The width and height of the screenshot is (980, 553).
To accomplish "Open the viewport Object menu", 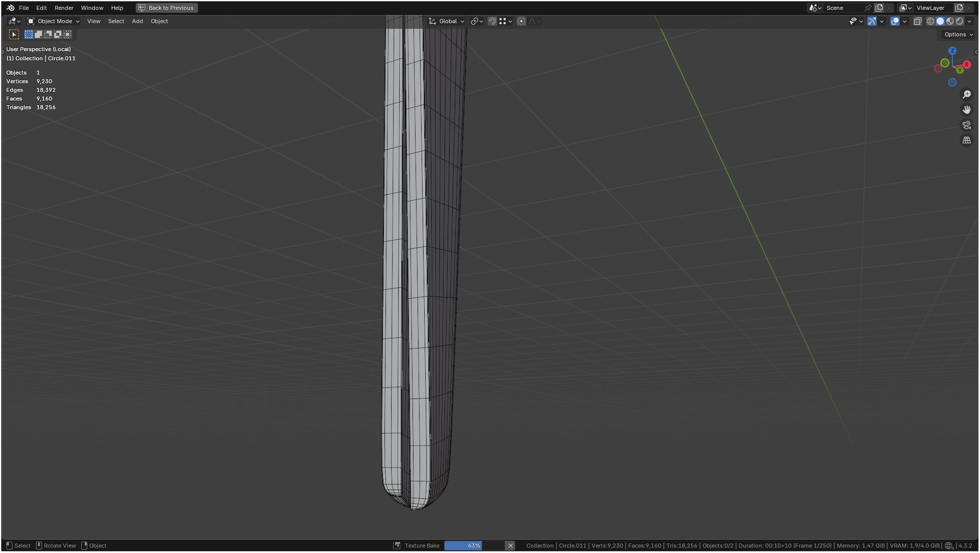I will click(x=159, y=21).
